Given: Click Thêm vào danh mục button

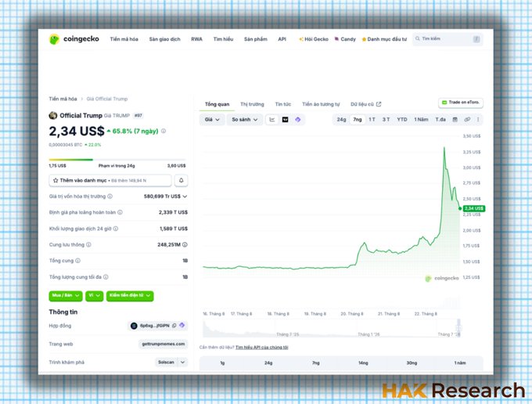Looking at the screenshot, I should (110, 180).
